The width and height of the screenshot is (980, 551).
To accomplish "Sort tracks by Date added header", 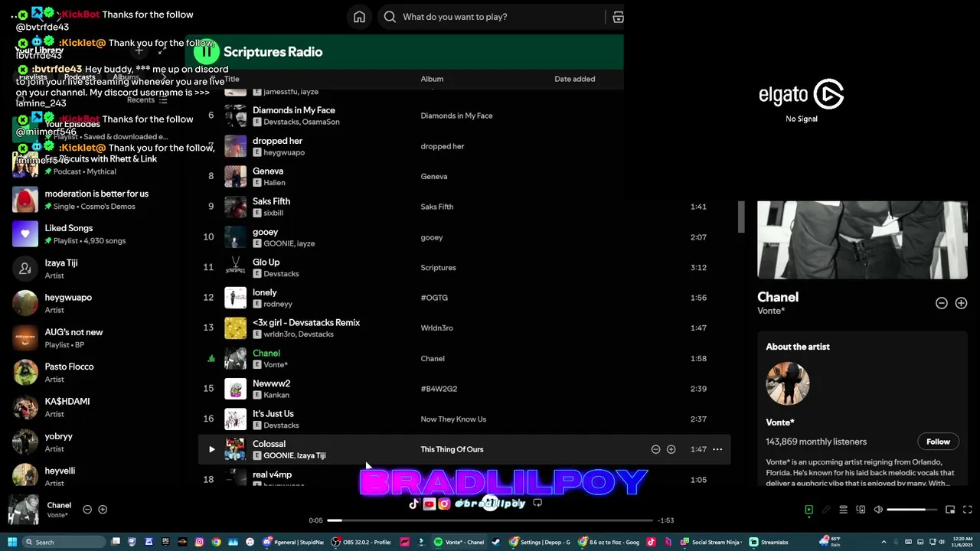I will click(x=575, y=79).
